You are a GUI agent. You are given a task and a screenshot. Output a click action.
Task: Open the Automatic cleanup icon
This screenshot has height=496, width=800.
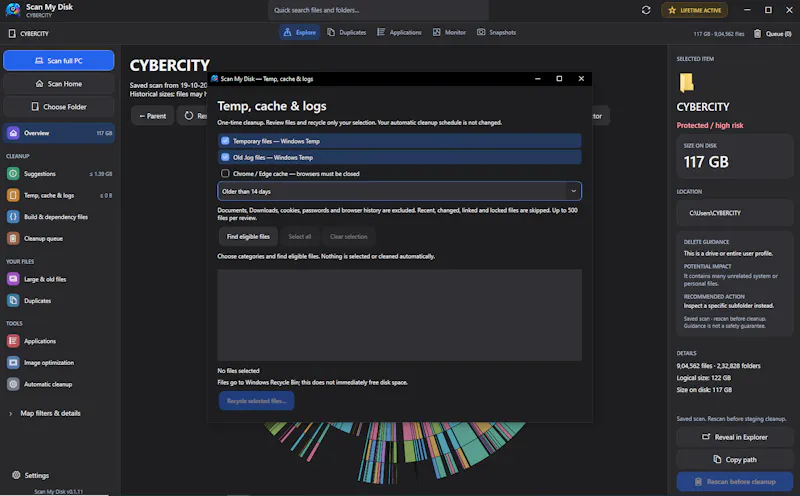[13, 384]
